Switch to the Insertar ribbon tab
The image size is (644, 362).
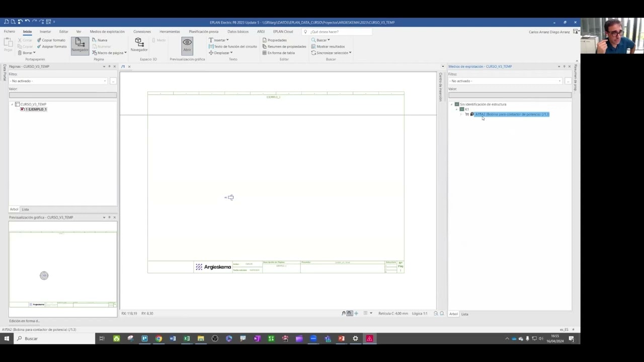(x=45, y=32)
